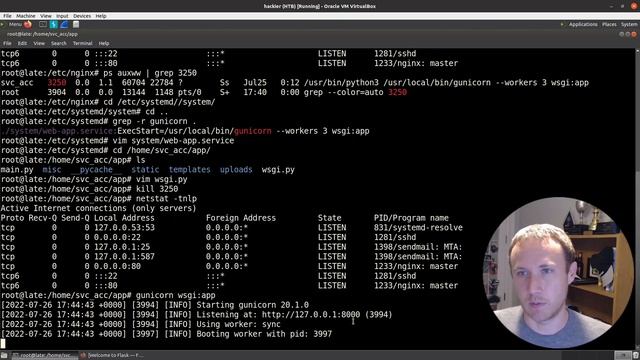This screenshot has width=640, height=360.
Task: Click the 'Foreign Address' column header
Action: coord(241,218)
